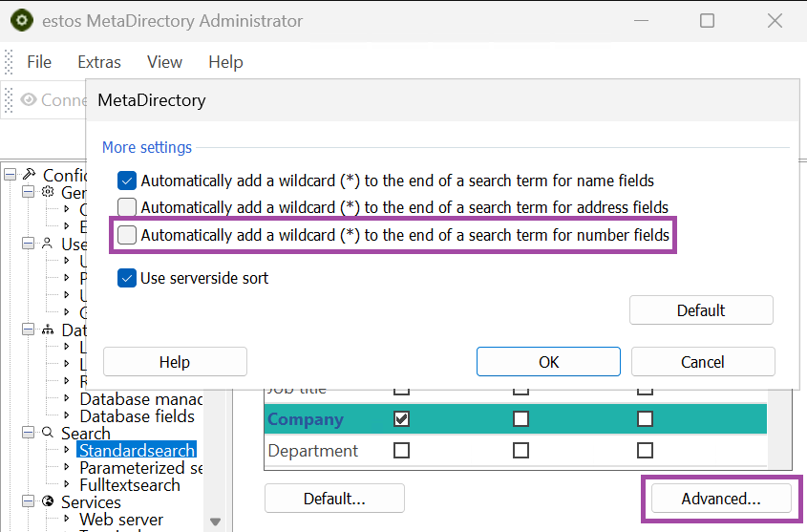This screenshot has width=807, height=532.
Task: Collapse the Configuration root node
Action: (x=11, y=175)
